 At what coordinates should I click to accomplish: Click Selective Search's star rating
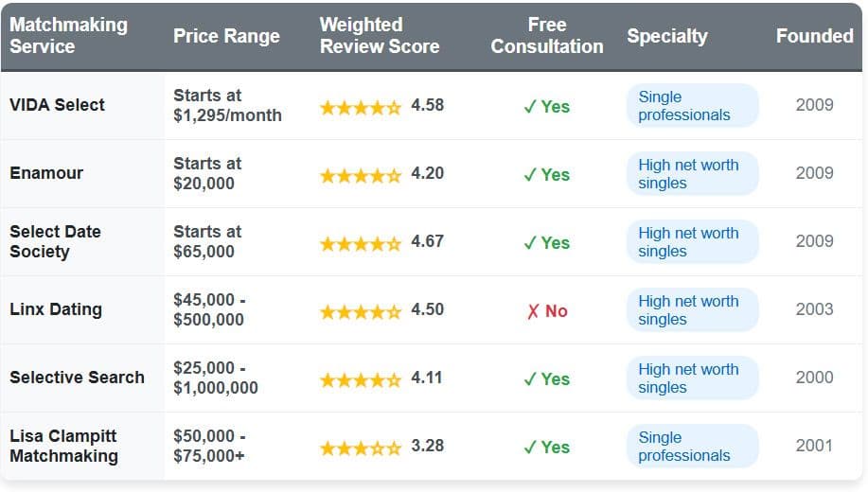(361, 378)
